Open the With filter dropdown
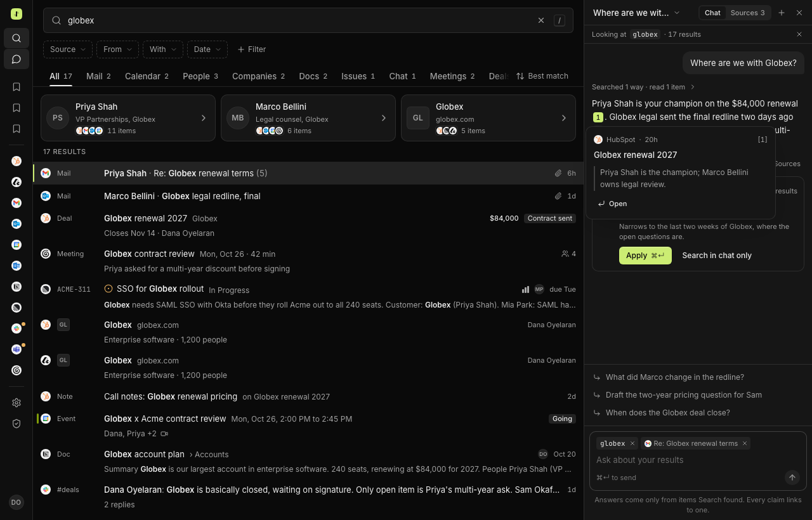 click(x=162, y=49)
